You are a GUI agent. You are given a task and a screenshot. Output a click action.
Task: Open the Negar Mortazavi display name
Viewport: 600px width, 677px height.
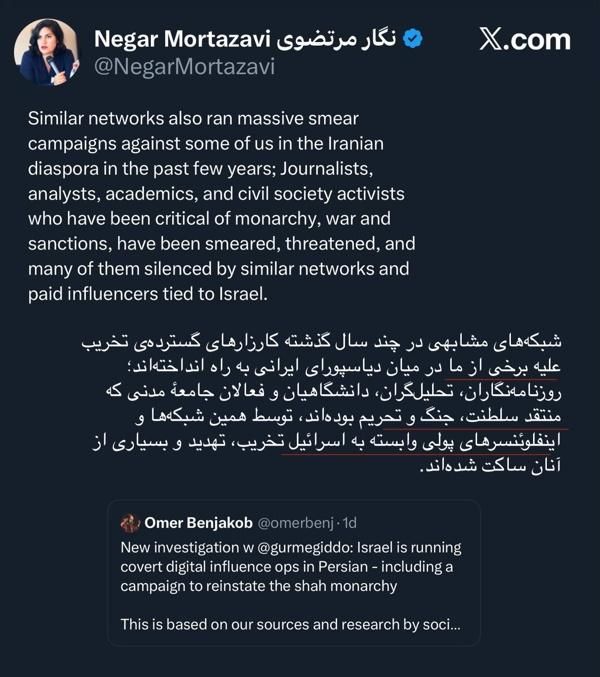point(192,40)
